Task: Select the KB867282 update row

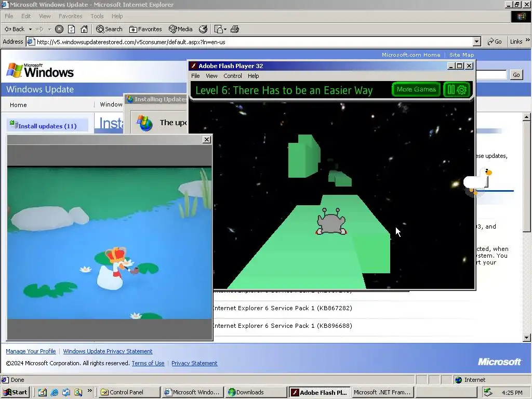Action: tap(282, 308)
